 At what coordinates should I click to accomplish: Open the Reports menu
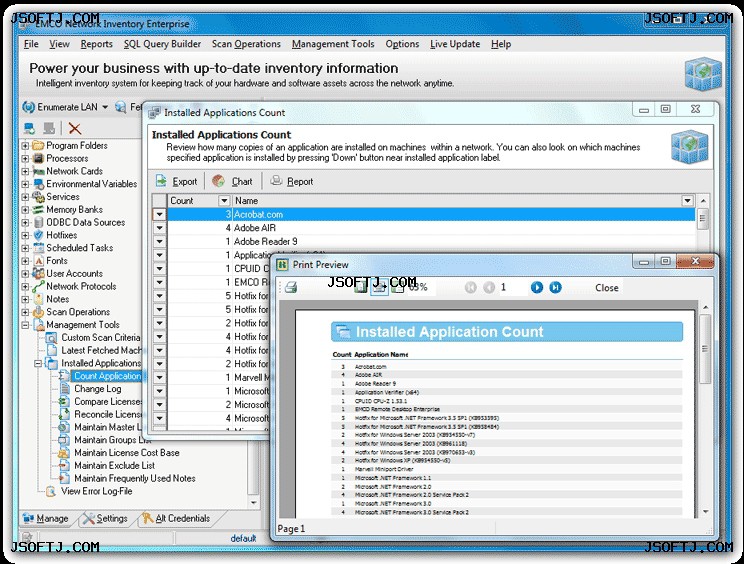pyautogui.click(x=96, y=44)
